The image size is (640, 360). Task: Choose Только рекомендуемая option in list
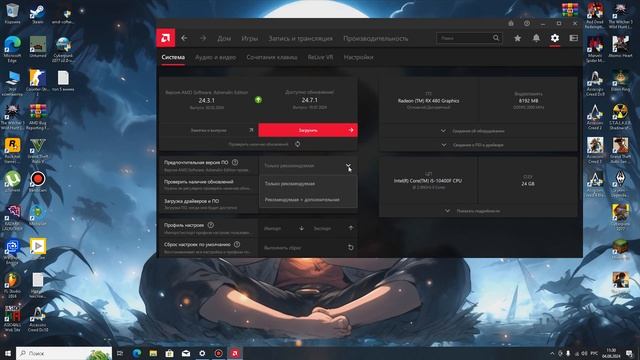tap(308, 184)
